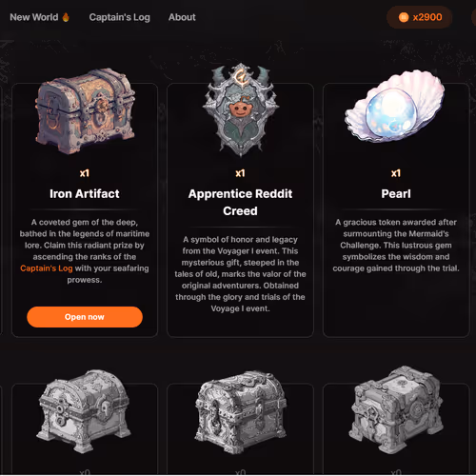Go to Captain's Log in top navigation
Screen dimensions: 476x476
point(120,17)
